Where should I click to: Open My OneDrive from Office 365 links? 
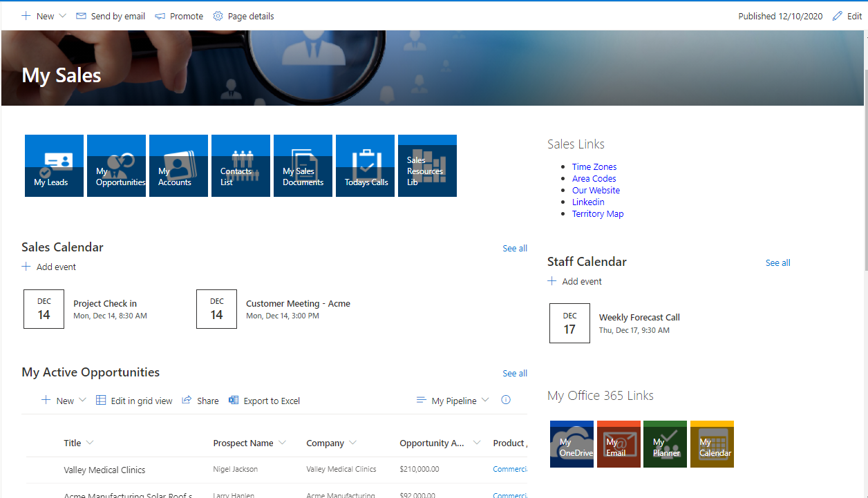tap(572, 444)
